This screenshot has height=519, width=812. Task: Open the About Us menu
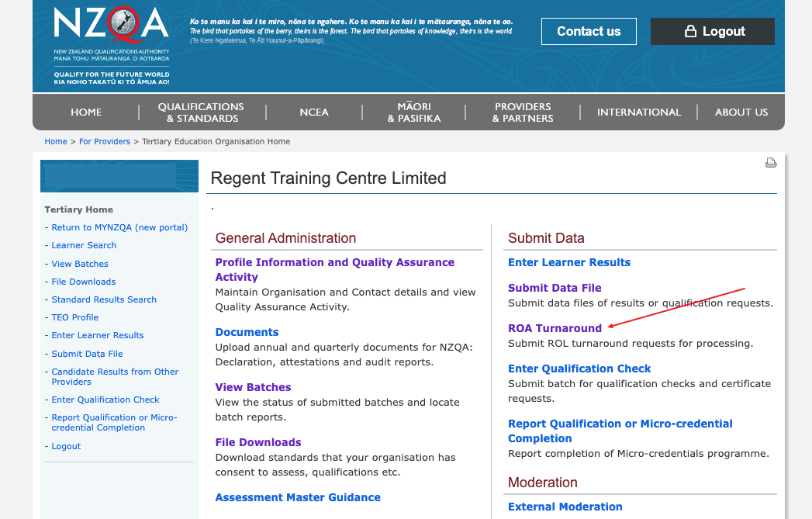coord(741,112)
